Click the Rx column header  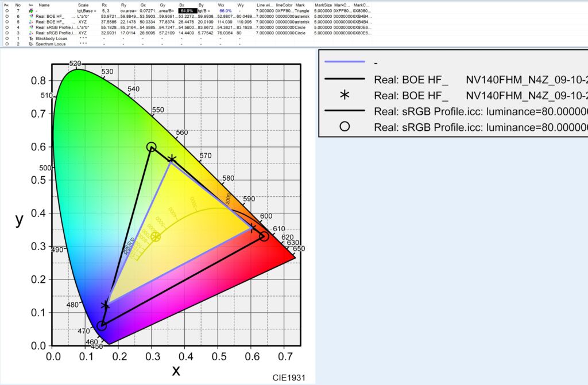point(105,5)
